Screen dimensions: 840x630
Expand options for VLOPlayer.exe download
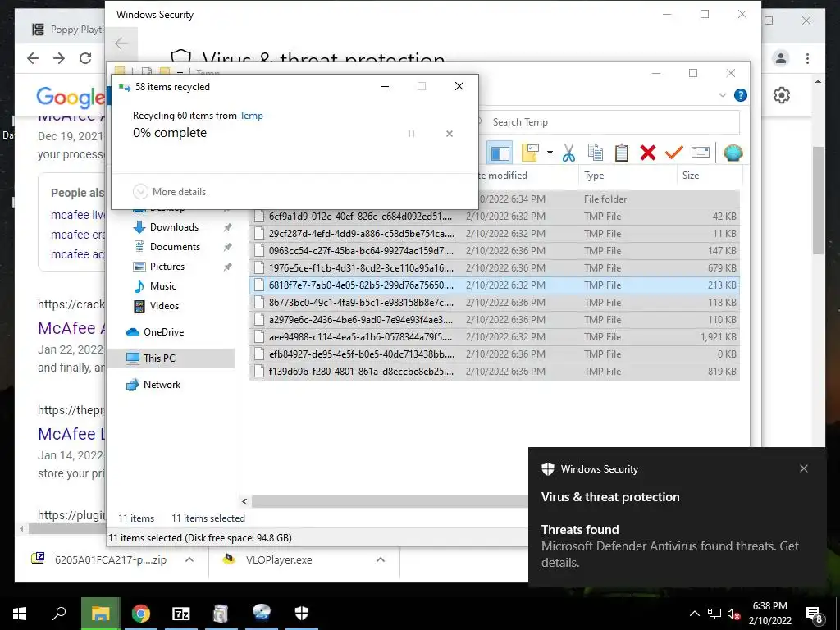381,559
